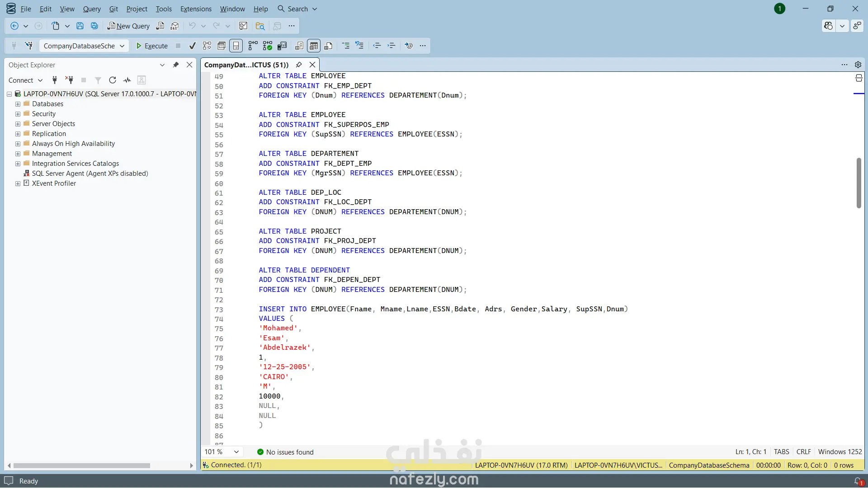
Task: Click the Include Live Query Statistics icon
Action: (x=268, y=46)
